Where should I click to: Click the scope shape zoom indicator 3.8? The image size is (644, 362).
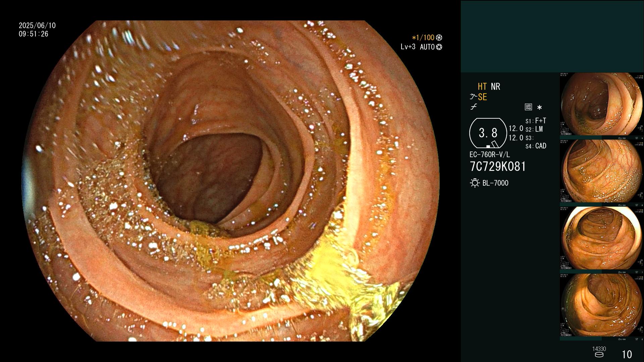point(488,133)
